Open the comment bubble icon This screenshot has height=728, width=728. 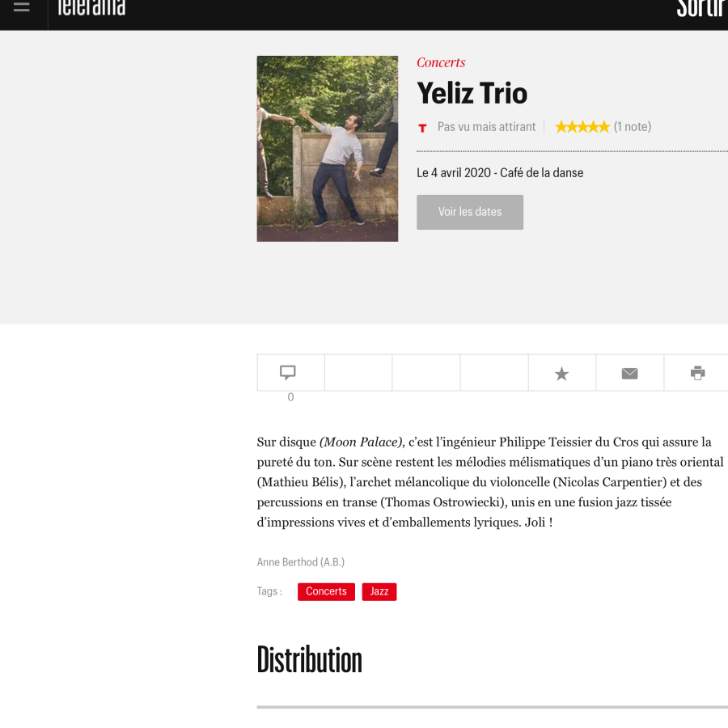(290, 372)
